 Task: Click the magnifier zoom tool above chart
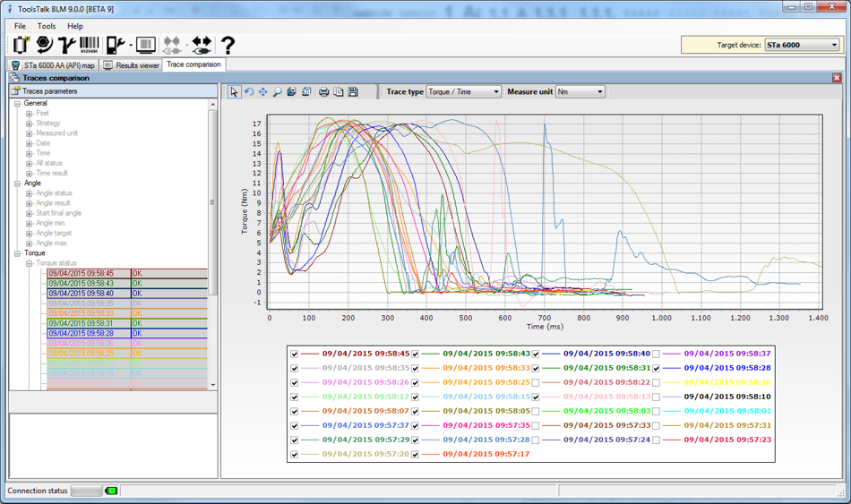click(x=277, y=91)
